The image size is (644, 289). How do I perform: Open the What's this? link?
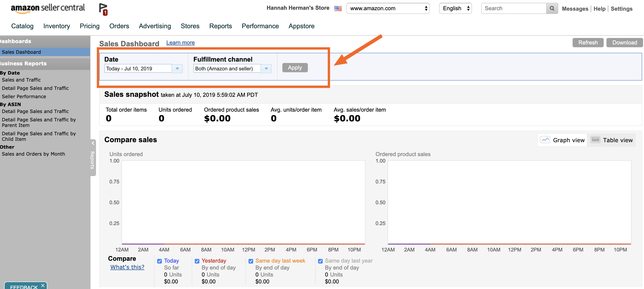pos(127,267)
